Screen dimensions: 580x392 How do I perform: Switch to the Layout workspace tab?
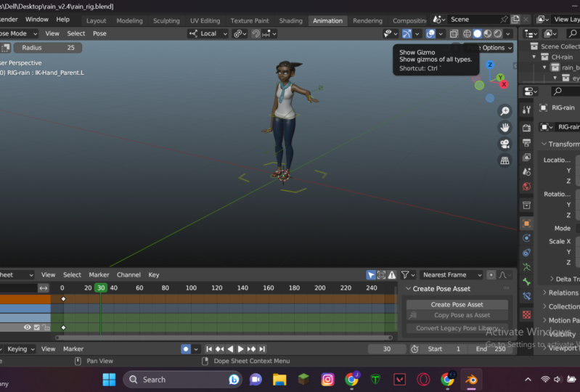click(x=96, y=21)
